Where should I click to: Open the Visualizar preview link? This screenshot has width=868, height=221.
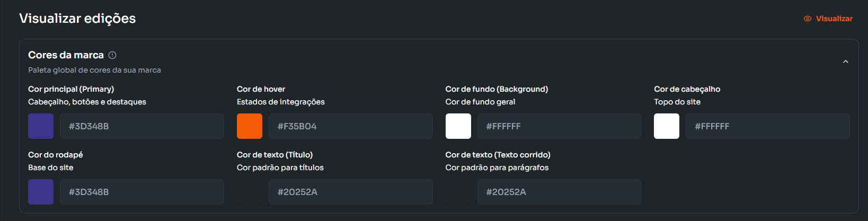(x=834, y=19)
